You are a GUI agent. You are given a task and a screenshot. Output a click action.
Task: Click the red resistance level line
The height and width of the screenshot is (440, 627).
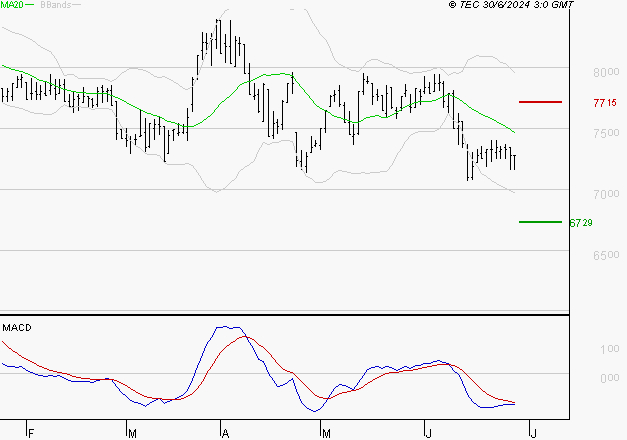point(540,102)
